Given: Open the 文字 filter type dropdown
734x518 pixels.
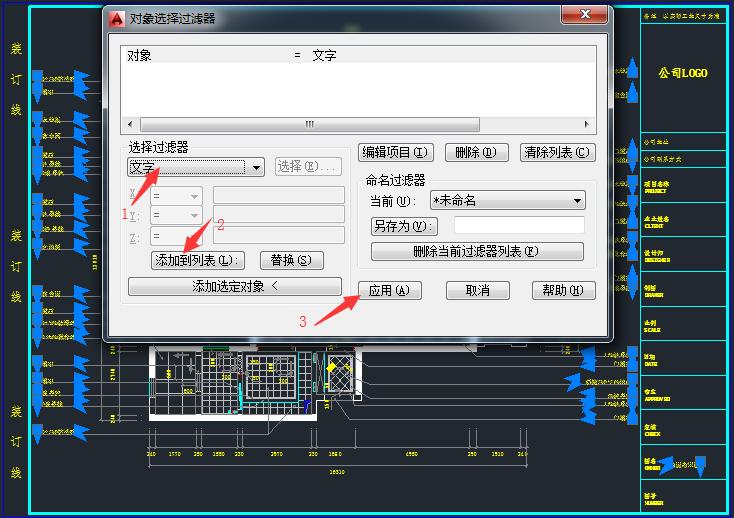Looking at the screenshot, I should click(196, 167).
